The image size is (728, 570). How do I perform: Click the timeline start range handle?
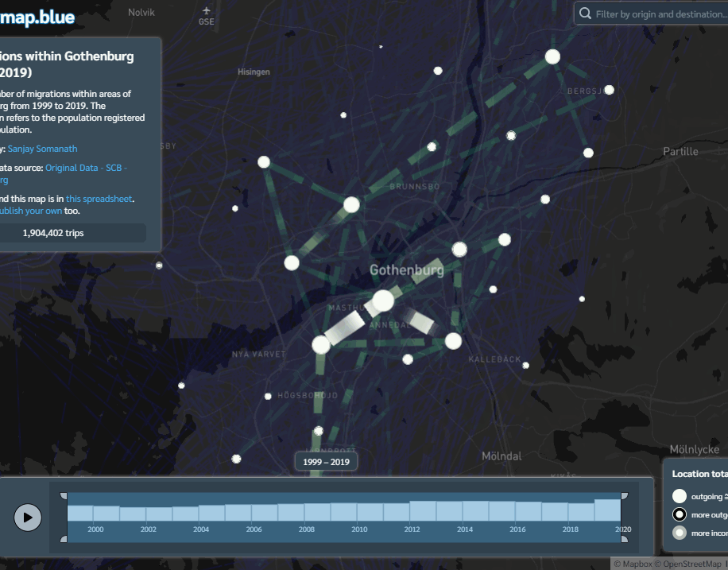(x=64, y=517)
